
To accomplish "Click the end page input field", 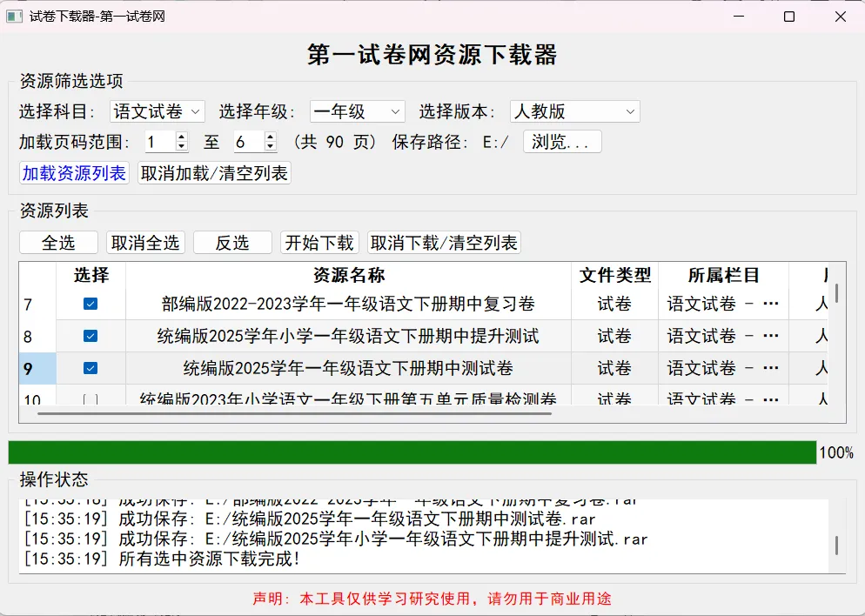I will [249, 142].
